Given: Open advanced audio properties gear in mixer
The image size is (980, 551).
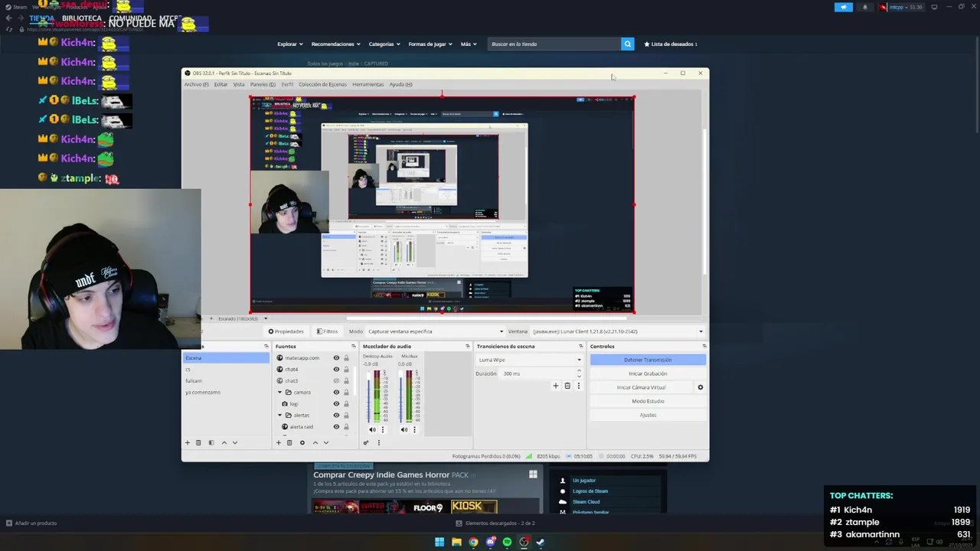Looking at the screenshot, I should tap(366, 442).
